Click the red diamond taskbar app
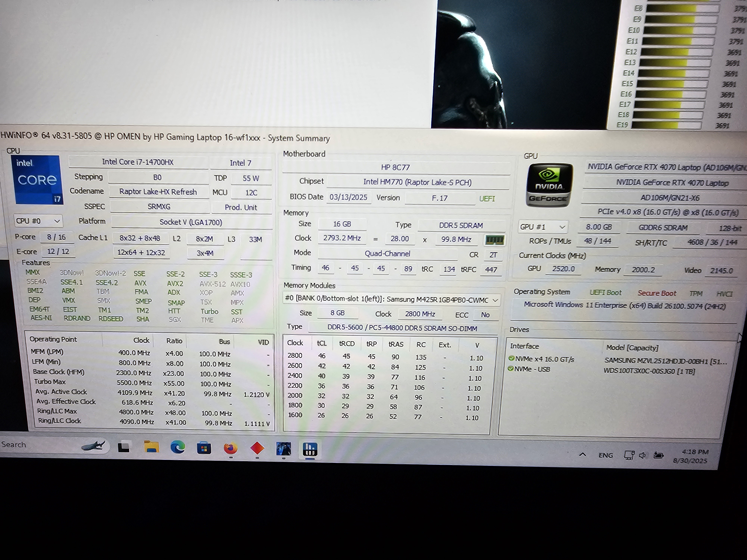 click(257, 448)
